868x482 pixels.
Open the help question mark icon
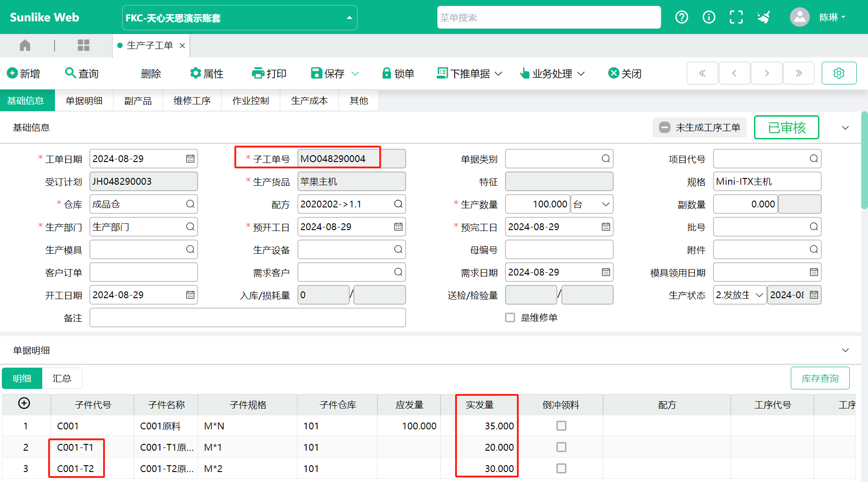681,17
